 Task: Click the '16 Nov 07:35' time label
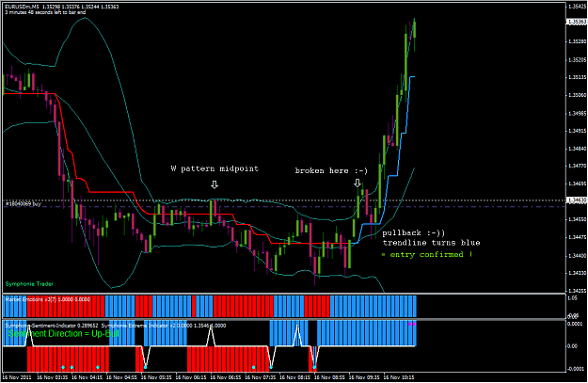[261, 377]
